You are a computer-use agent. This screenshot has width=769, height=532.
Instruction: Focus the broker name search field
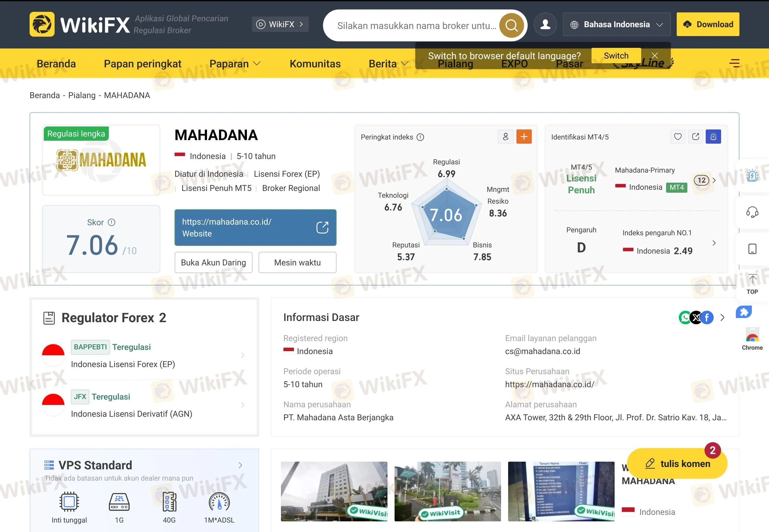click(x=417, y=26)
